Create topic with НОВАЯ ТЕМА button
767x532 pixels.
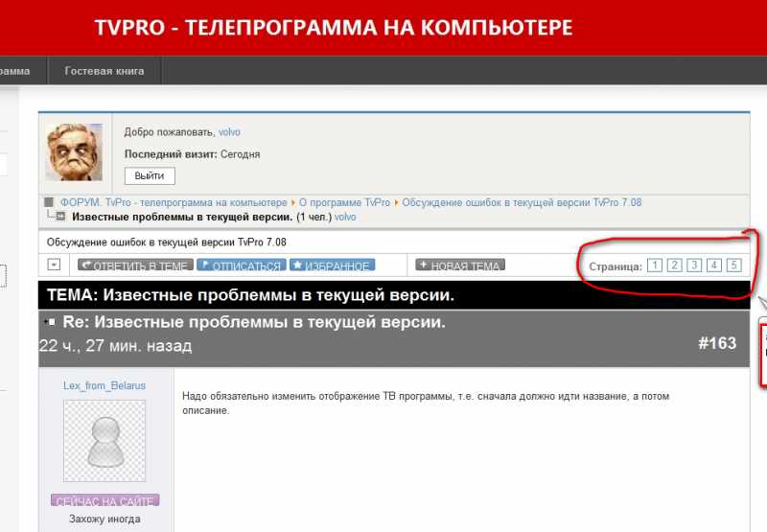pyautogui.click(x=460, y=265)
